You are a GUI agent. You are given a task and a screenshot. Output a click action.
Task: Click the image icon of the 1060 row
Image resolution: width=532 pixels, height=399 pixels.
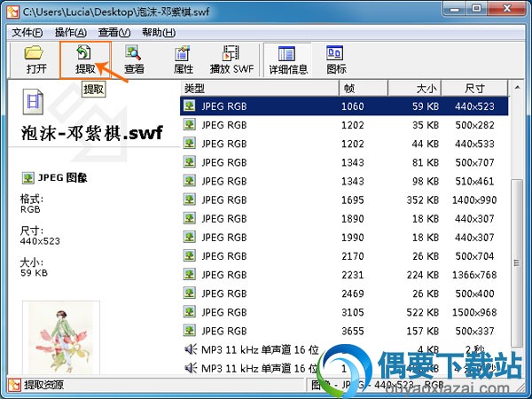pos(190,106)
